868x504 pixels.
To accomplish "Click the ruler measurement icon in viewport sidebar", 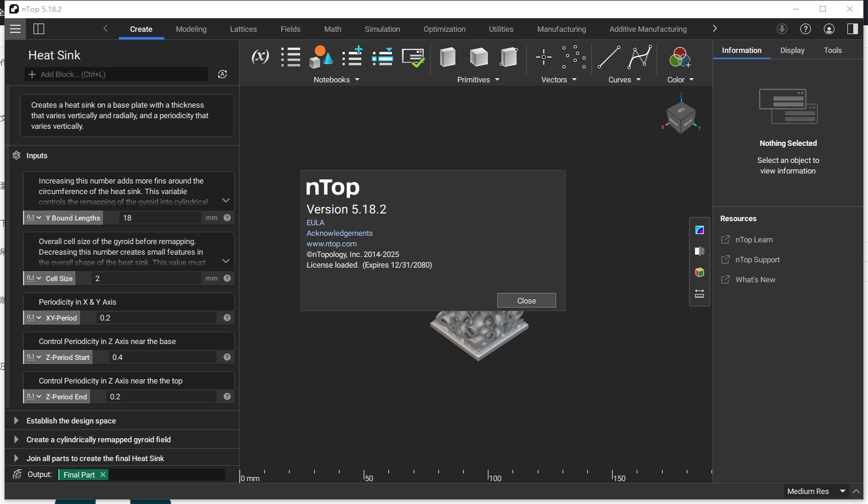I will (699, 293).
